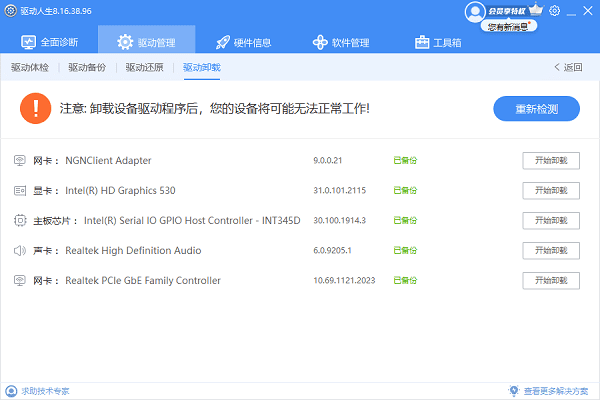The height and width of the screenshot is (400, 600).
Task: Click the Intel HD Graphics 530 card icon
Action: coord(20,190)
